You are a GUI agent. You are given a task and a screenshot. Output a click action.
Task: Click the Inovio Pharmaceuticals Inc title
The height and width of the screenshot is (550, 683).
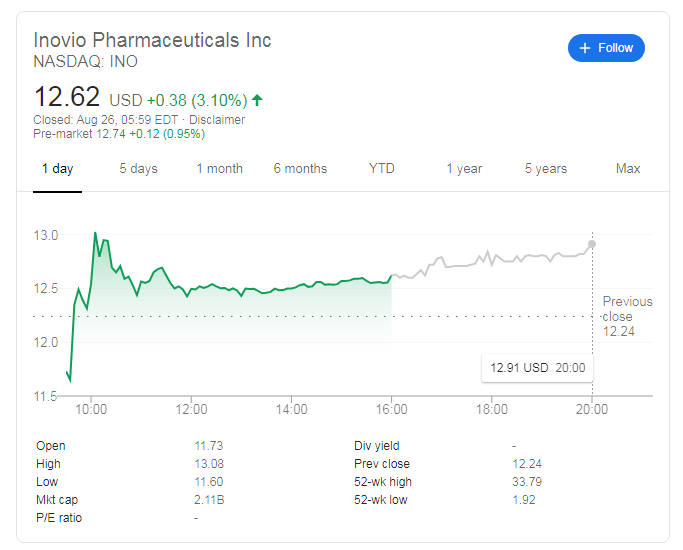[152, 40]
